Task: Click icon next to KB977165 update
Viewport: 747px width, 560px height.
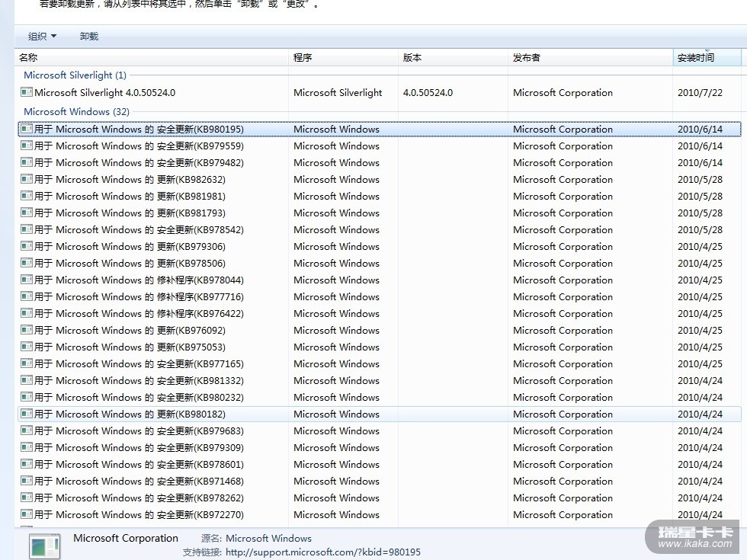Action: pos(27,363)
